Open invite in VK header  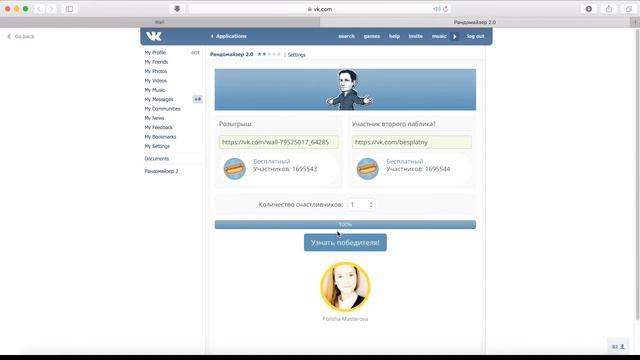(x=416, y=36)
